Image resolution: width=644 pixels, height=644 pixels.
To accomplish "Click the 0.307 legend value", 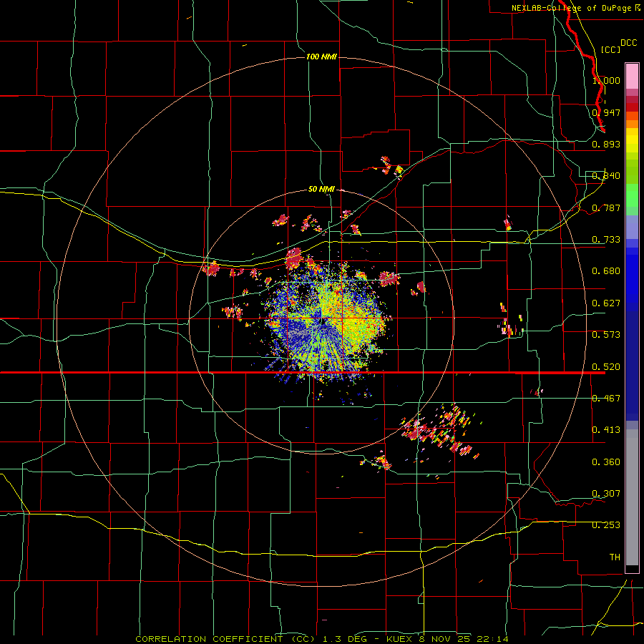I will [606, 494].
